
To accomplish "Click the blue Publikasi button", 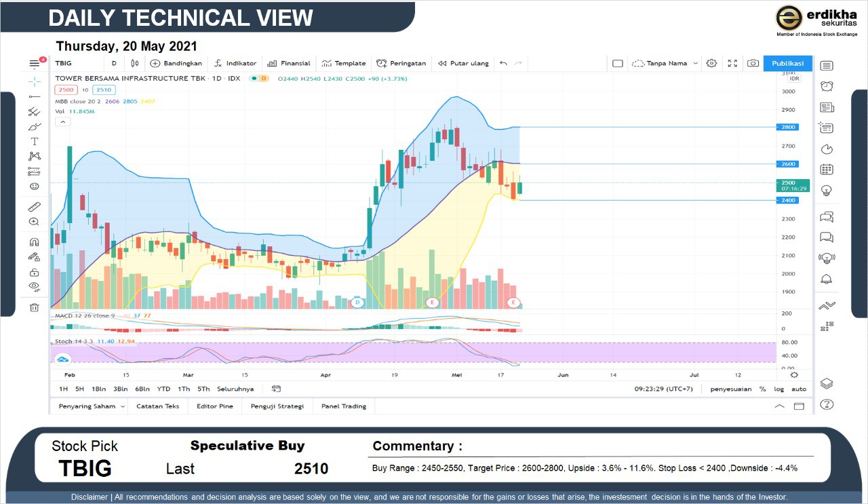I will [787, 63].
